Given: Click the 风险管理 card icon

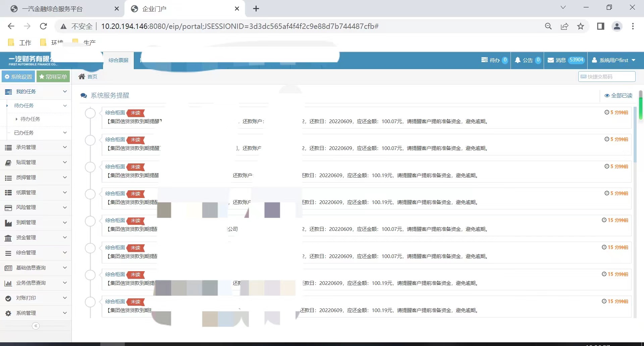Looking at the screenshot, I should [8, 208].
